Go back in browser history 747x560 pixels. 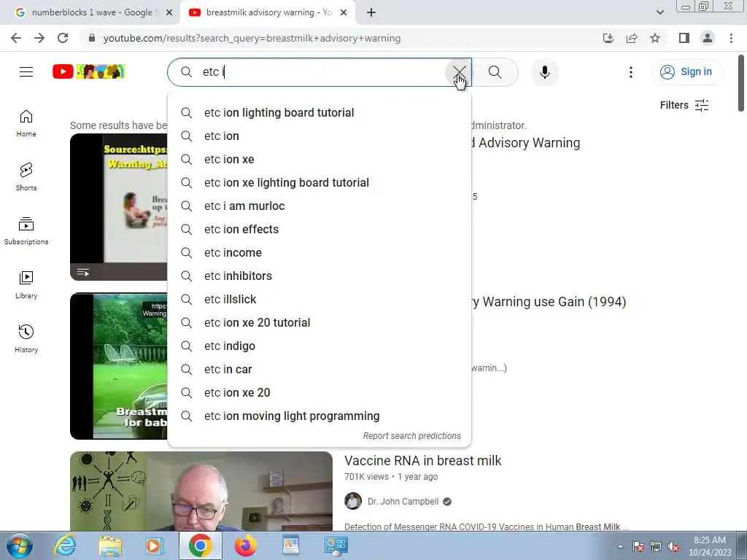point(16,38)
